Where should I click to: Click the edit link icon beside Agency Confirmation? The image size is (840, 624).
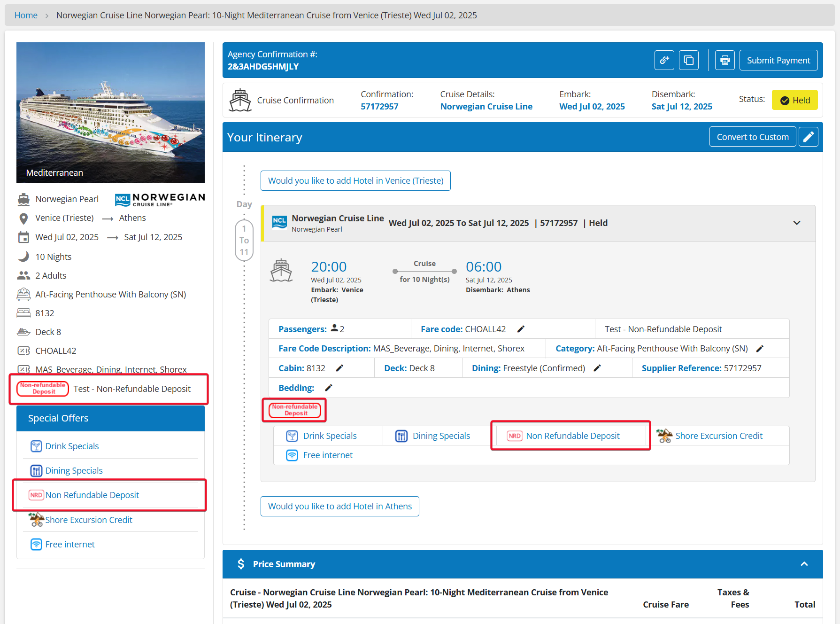tap(664, 60)
